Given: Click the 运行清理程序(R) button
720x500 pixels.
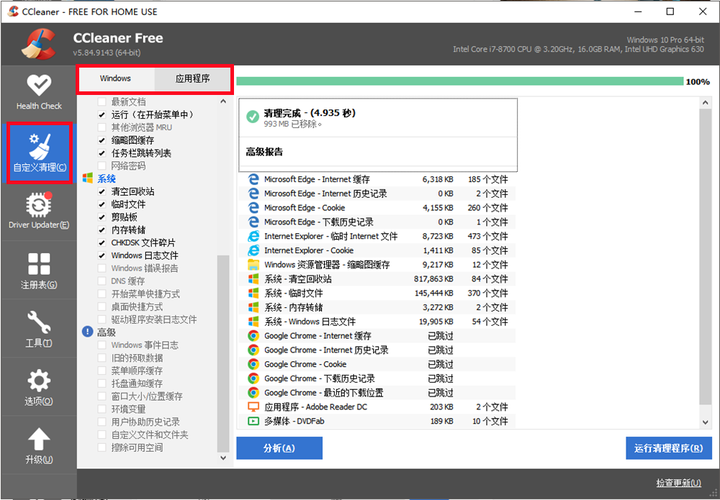Looking at the screenshot, I should [x=669, y=448].
